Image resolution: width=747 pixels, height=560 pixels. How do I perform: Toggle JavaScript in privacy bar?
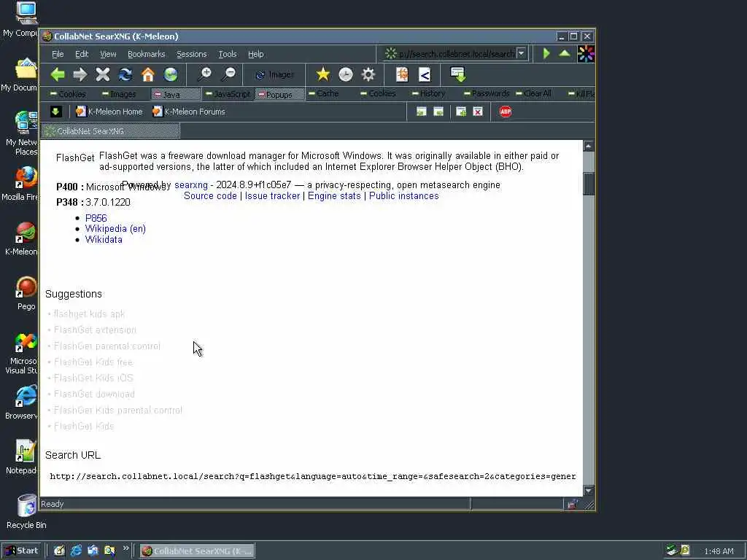click(x=228, y=94)
